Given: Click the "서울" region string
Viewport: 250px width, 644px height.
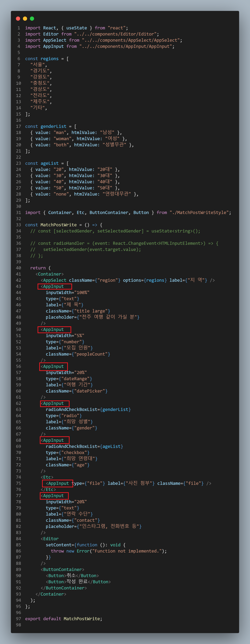Looking at the screenshot, I should (37, 65).
